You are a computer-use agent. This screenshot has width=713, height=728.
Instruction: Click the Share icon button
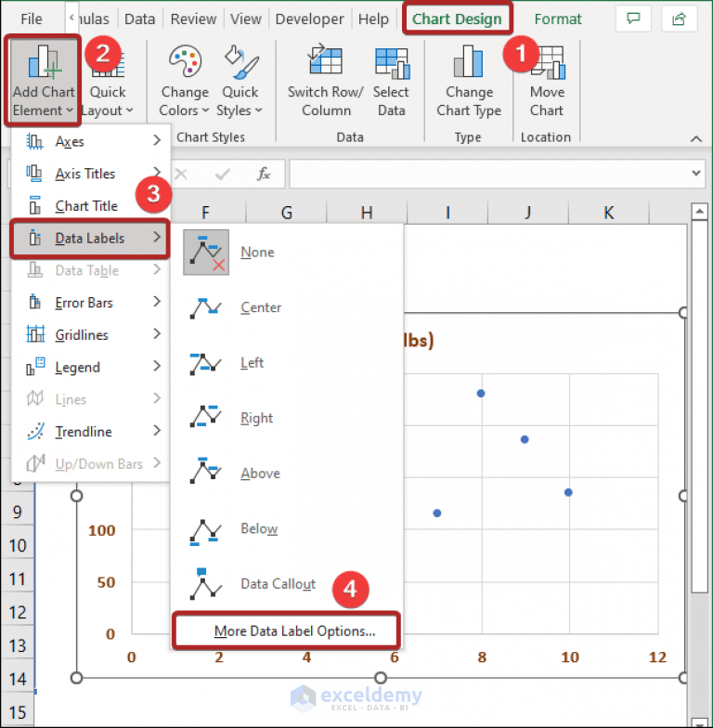click(679, 19)
